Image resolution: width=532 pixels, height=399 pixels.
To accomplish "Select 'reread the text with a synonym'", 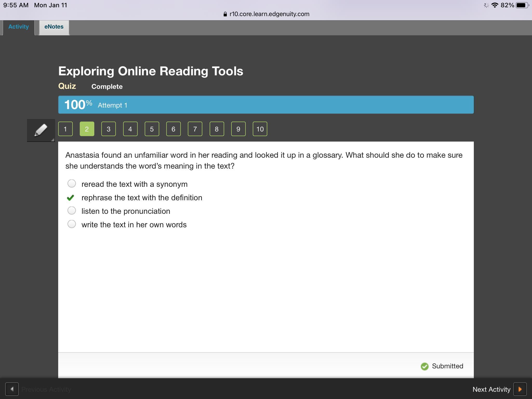I will point(72,184).
